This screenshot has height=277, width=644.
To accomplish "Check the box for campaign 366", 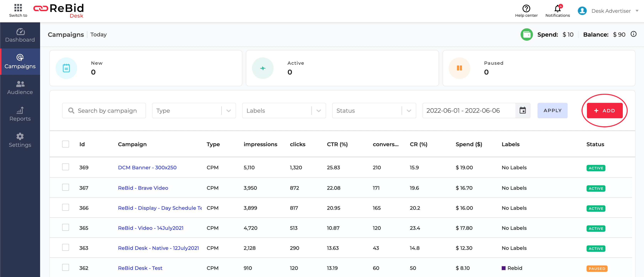I will coord(66,207).
